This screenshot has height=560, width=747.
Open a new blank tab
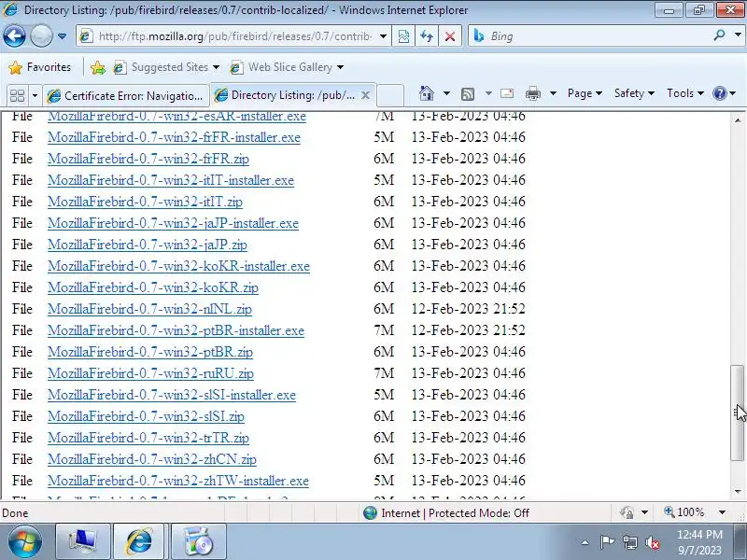tap(390, 95)
